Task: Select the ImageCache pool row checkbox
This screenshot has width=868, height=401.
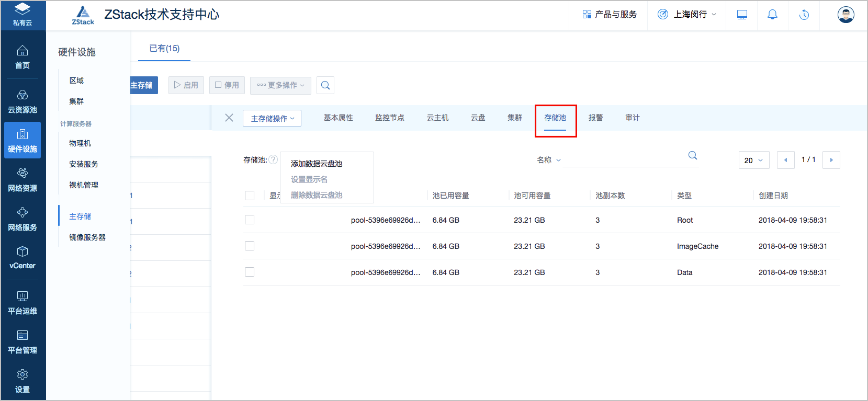Action: (x=250, y=246)
